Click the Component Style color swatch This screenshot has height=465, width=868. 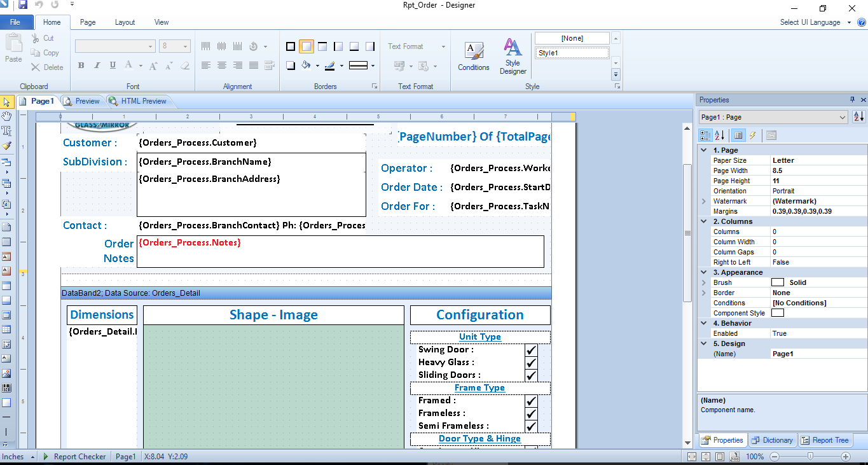tap(778, 313)
